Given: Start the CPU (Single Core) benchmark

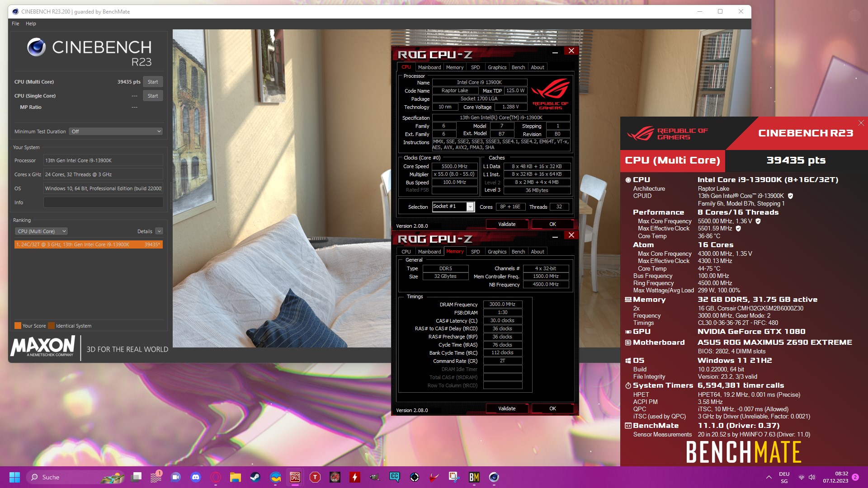Looking at the screenshot, I should click(153, 96).
